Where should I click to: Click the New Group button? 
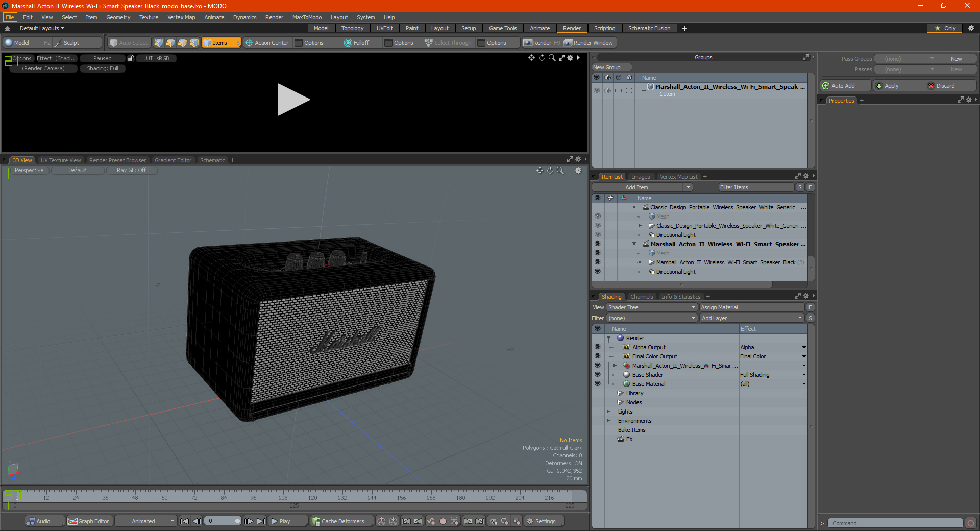(611, 67)
